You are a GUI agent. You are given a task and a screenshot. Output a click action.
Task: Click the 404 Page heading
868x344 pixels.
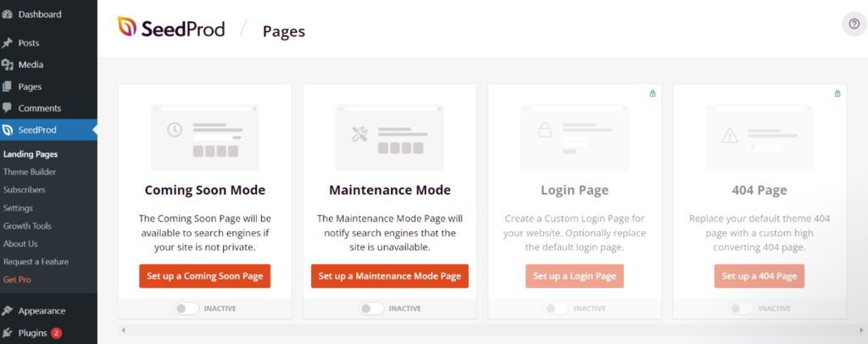[759, 191]
